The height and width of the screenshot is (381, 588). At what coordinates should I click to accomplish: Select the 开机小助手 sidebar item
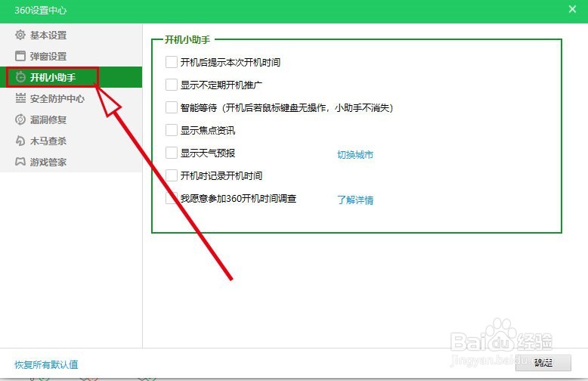point(71,77)
